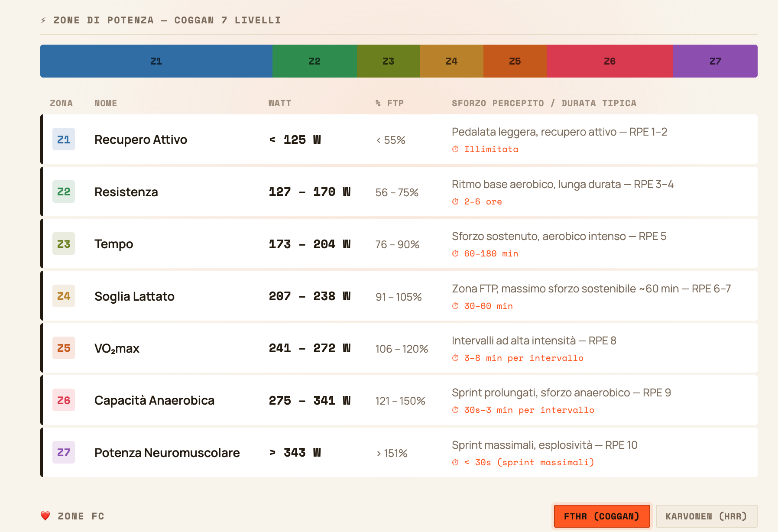The image size is (778, 532).
Task: Switch to FTHR (Coggan) method
Action: coord(602,516)
